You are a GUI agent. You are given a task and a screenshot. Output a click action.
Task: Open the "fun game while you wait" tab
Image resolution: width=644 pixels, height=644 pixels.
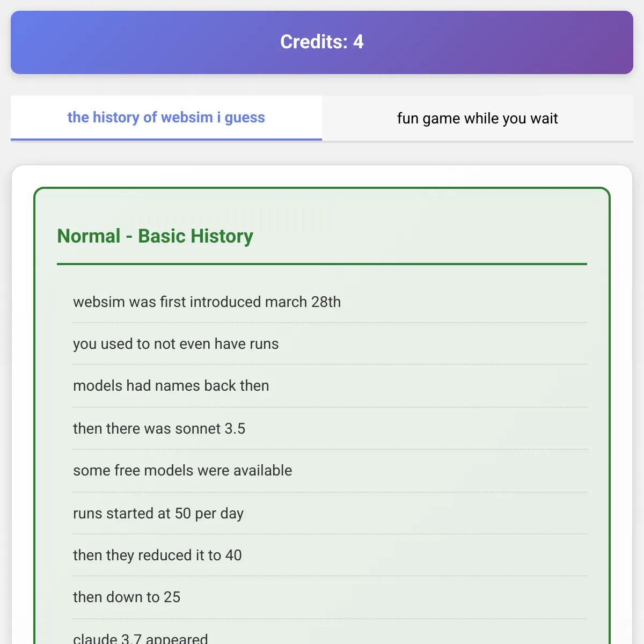pos(478,119)
